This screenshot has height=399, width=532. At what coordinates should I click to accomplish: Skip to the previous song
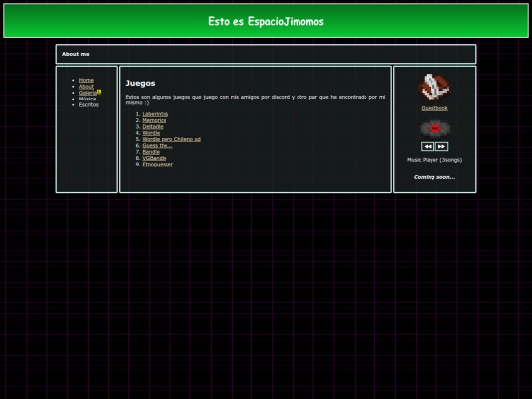[x=428, y=146]
